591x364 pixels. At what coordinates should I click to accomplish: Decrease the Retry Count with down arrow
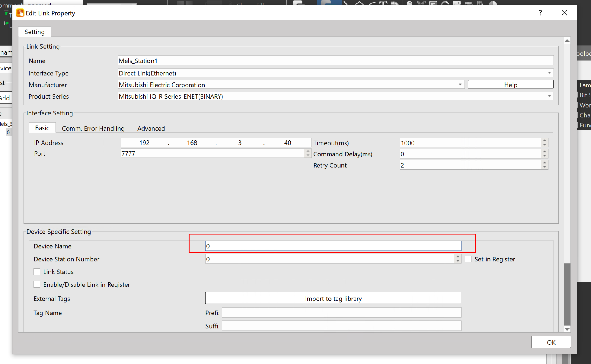click(x=545, y=167)
